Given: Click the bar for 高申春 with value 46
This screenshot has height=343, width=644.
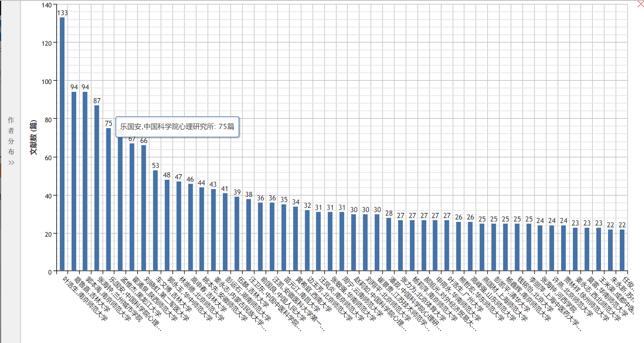Looking at the screenshot, I should click(190, 227).
